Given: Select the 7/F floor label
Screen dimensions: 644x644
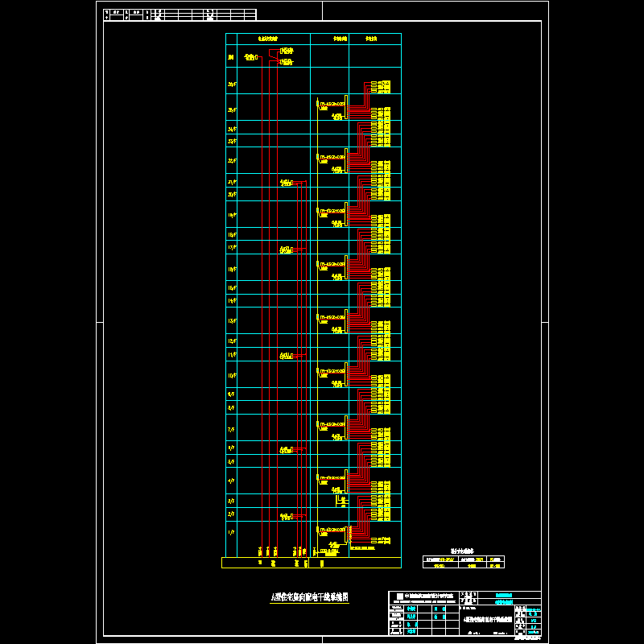Looking at the screenshot, I should pyautogui.click(x=232, y=430).
